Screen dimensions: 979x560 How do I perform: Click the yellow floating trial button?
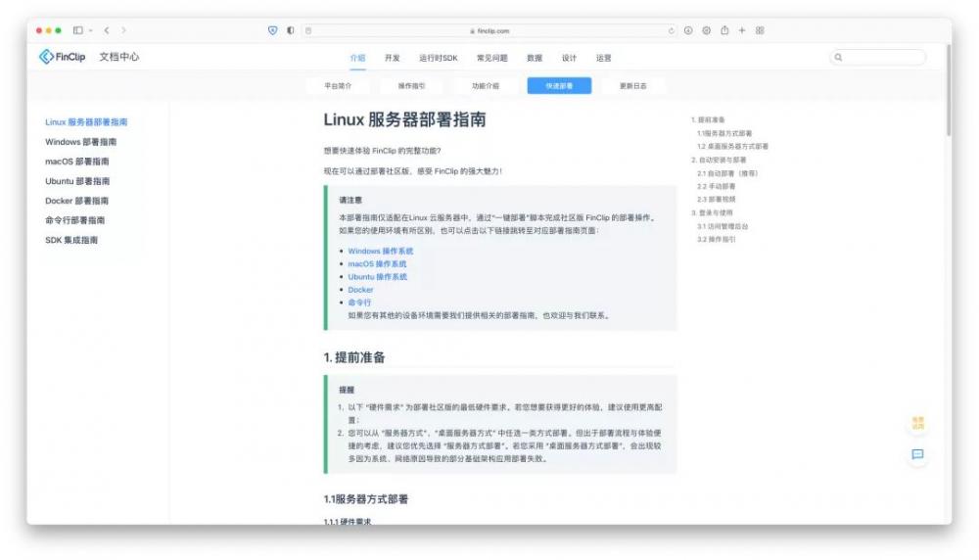pos(918,423)
